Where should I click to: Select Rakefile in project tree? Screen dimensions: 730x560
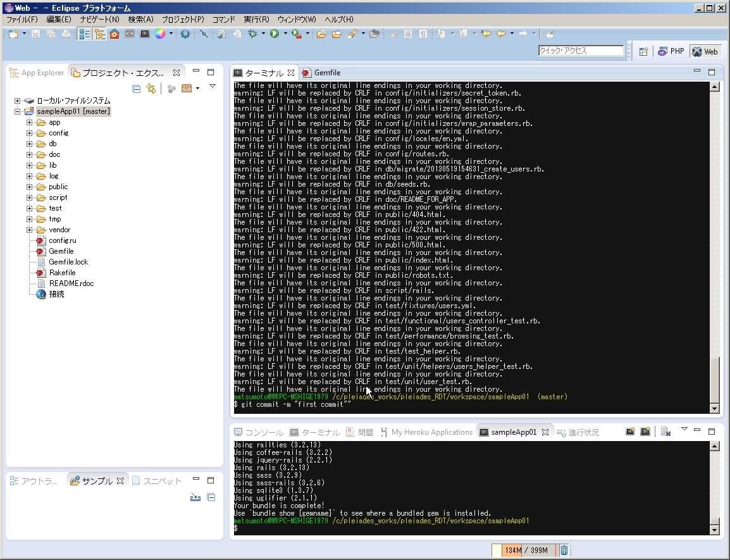63,273
